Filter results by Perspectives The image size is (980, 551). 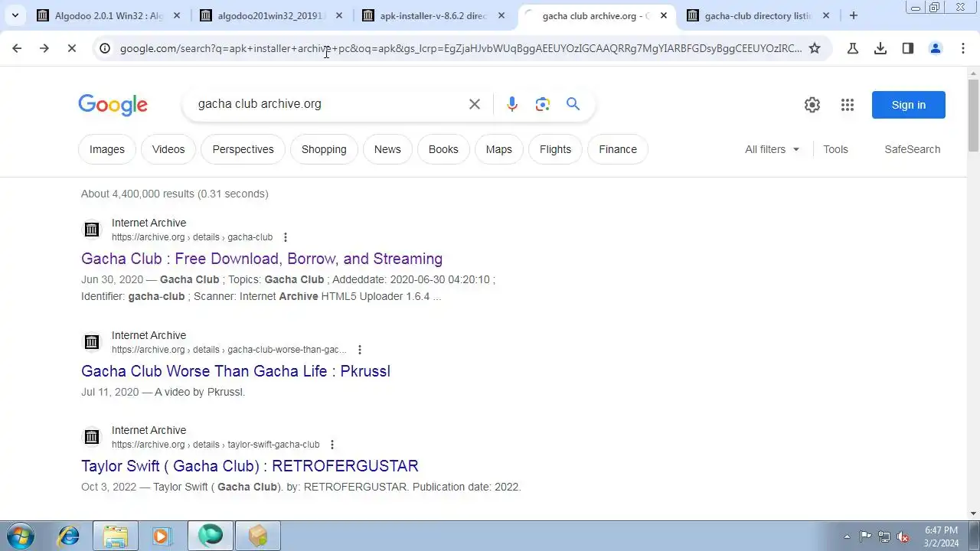pos(243,149)
